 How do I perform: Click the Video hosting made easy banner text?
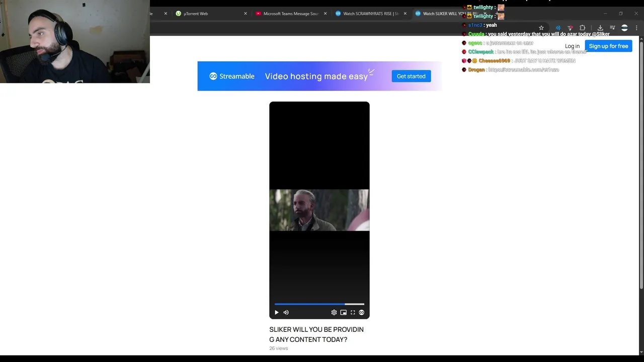click(316, 76)
